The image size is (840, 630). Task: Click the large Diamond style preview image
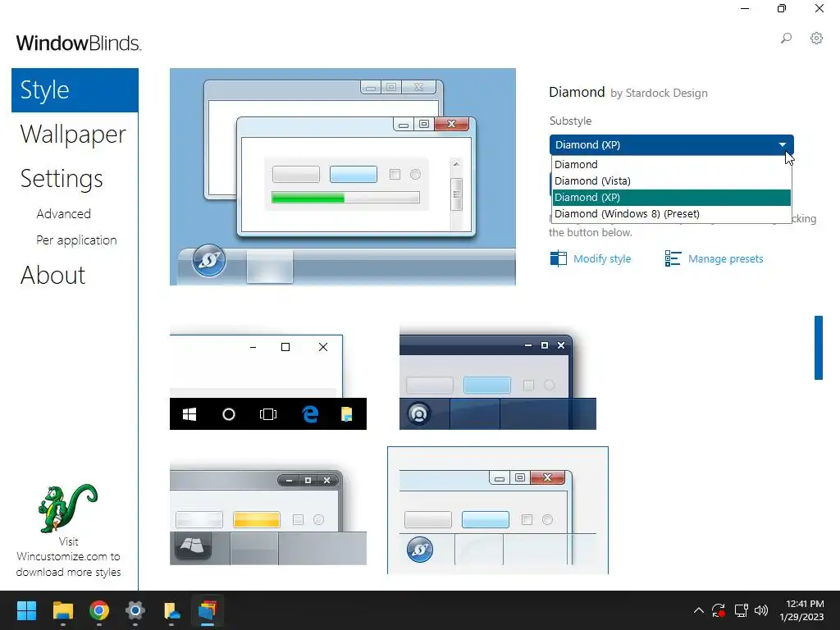[343, 177]
